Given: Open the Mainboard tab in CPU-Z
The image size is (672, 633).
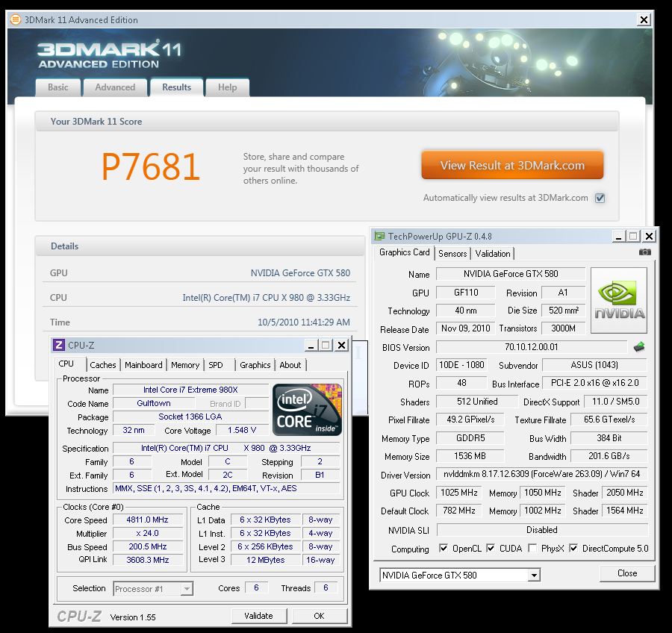Looking at the screenshot, I should pyautogui.click(x=143, y=365).
